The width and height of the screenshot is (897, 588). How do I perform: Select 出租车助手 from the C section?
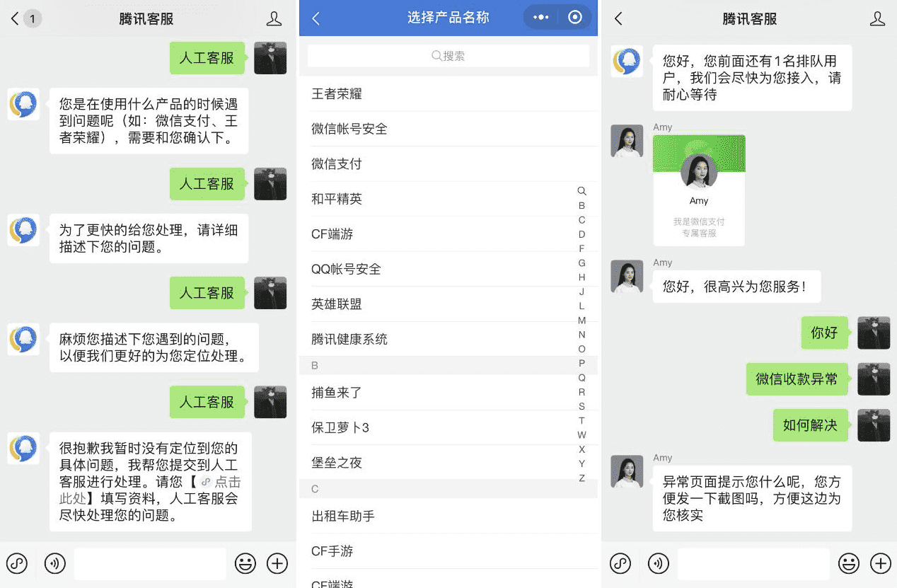click(x=448, y=517)
